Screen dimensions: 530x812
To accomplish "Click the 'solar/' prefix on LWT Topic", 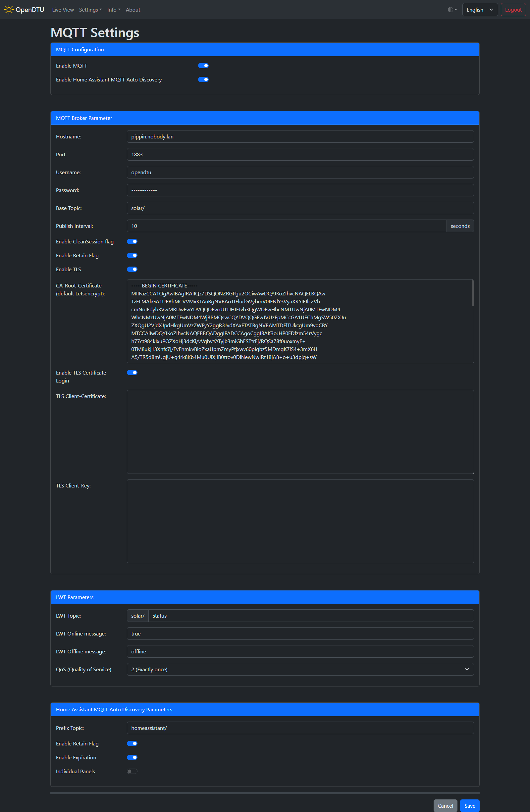I will [138, 616].
